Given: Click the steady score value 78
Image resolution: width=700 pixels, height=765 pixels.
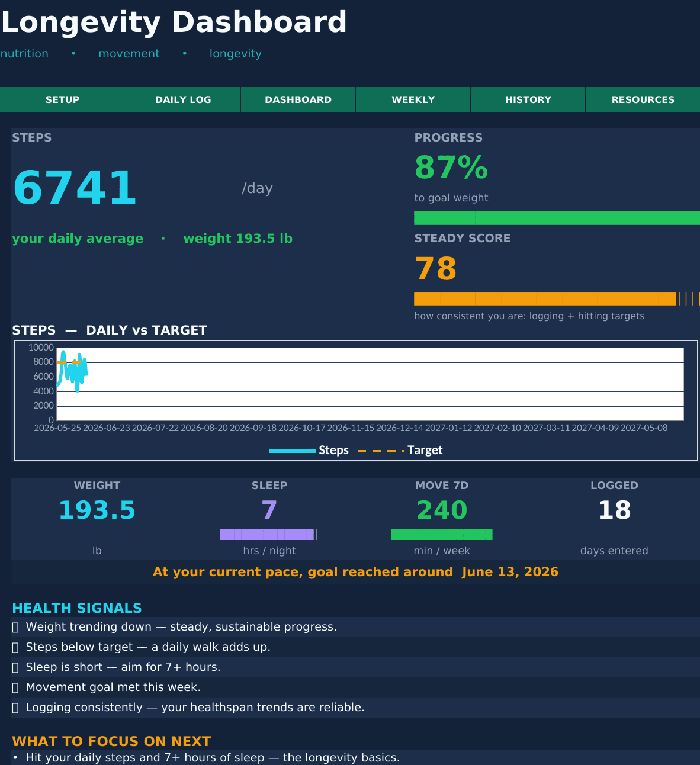Looking at the screenshot, I should (x=436, y=268).
